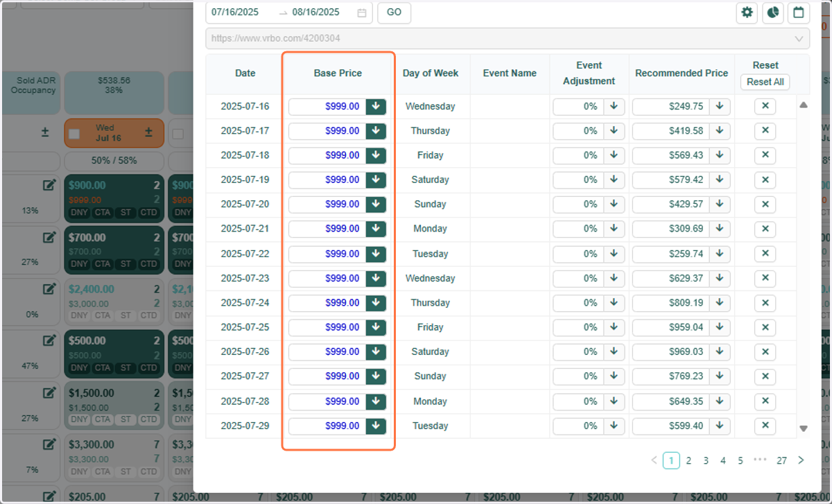Click the Reset All button

765,82
